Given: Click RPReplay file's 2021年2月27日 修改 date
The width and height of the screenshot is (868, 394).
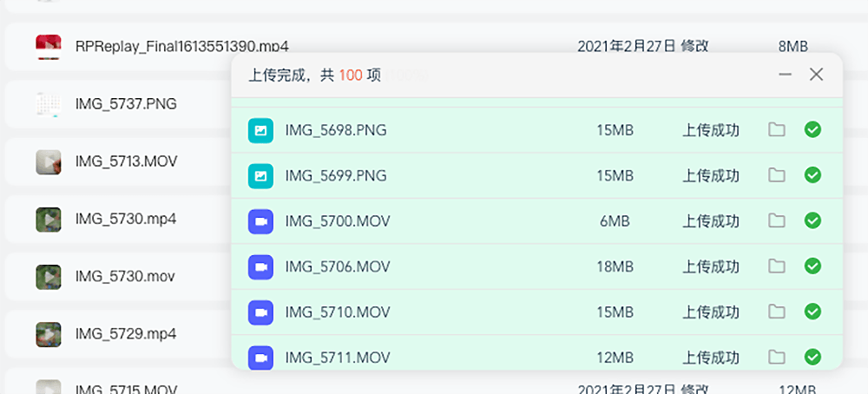Looking at the screenshot, I should coord(643,46).
